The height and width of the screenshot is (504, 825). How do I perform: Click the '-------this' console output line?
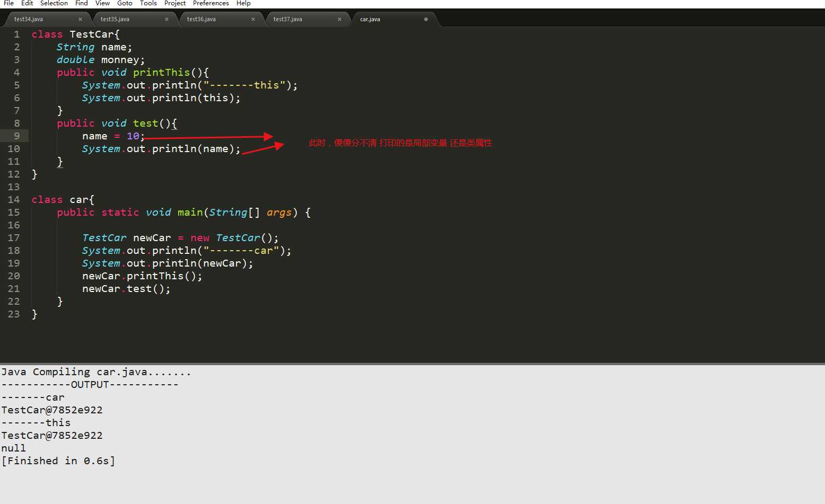(36, 422)
